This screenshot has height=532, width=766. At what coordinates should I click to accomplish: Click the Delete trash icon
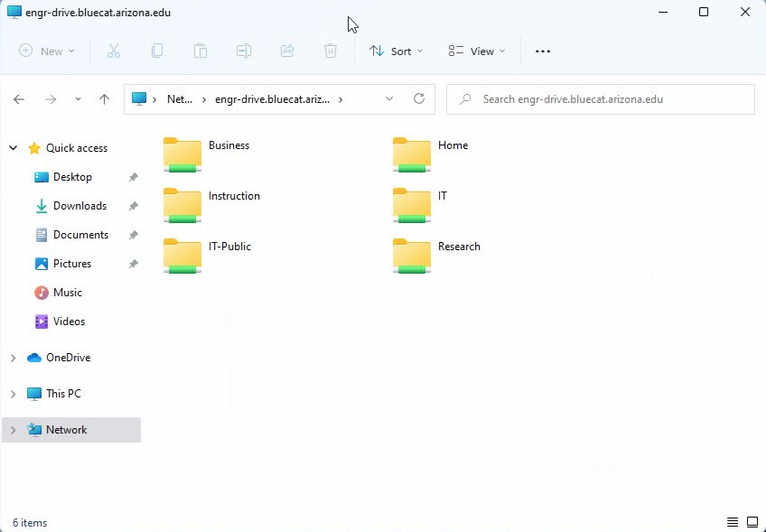pyautogui.click(x=331, y=51)
